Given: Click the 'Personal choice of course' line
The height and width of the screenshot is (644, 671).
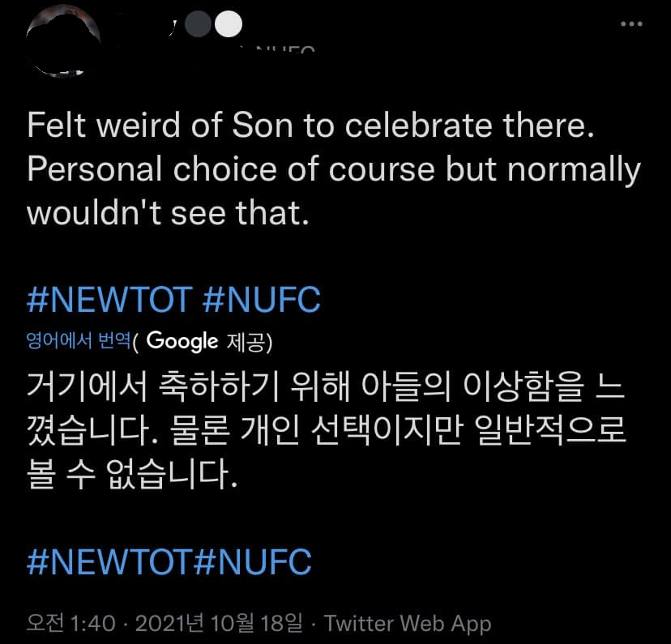Looking at the screenshot, I should pyautogui.click(x=333, y=168).
